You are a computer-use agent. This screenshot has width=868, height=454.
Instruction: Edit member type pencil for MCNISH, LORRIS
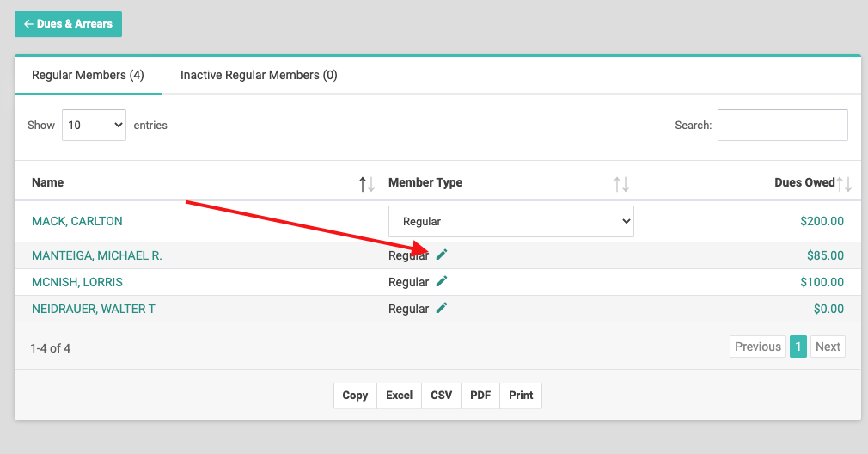pos(442,281)
